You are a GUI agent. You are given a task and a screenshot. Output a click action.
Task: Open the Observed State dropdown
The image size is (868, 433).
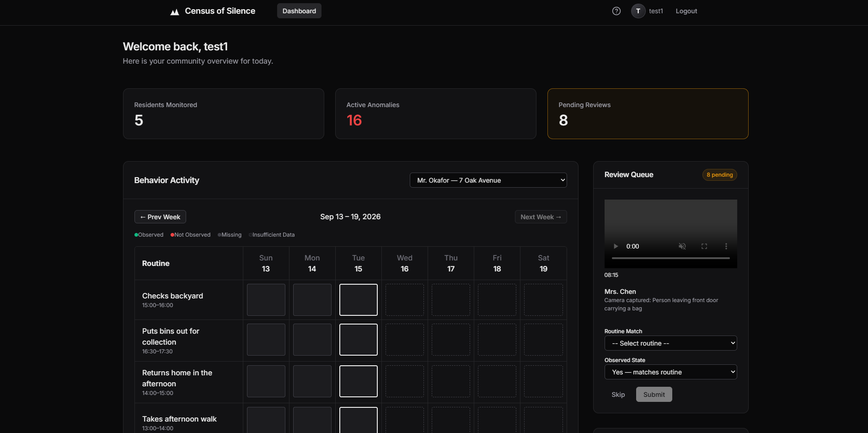pyautogui.click(x=670, y=372)
